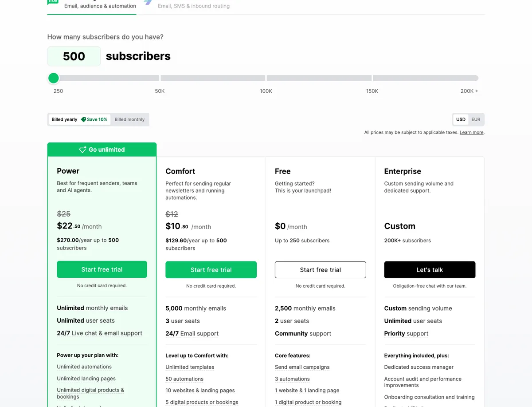Click the Power plan heading

[68, 171]
